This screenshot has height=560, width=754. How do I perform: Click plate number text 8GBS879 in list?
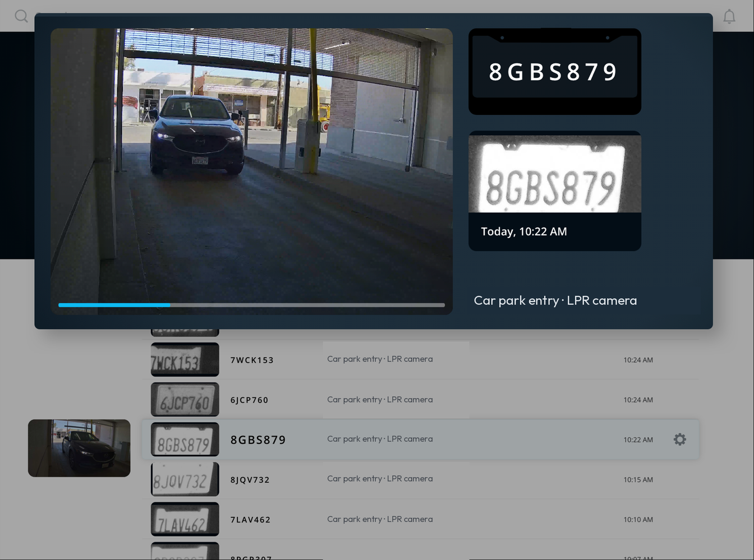(x=258, y=439)
